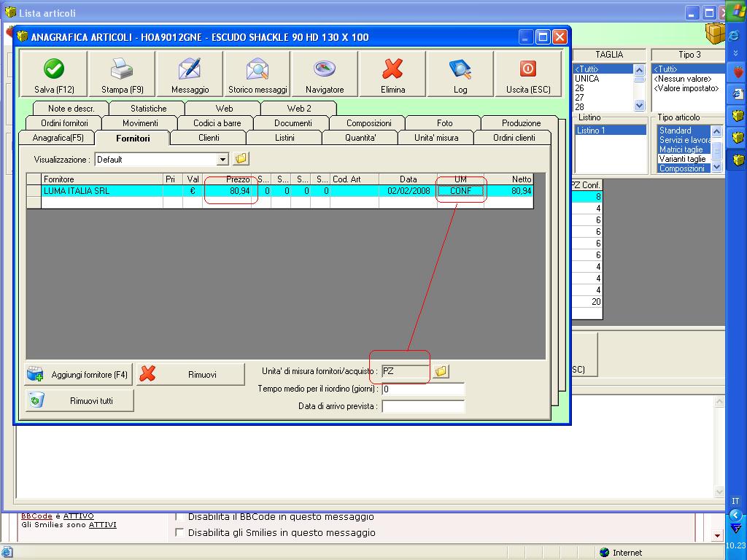747x560 pixels.
Task: Click the Data di arrivo prevista field
Action: click(423, 406)
